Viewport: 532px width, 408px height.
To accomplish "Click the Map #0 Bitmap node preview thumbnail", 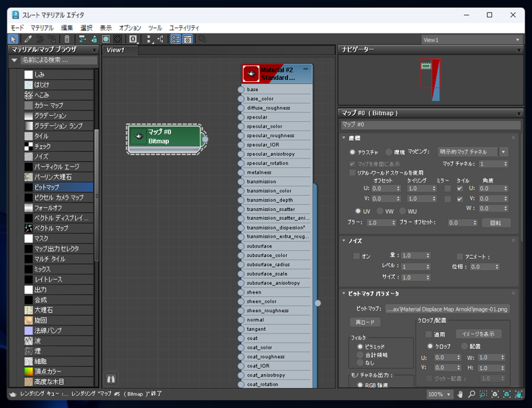I will coord(139,136).
